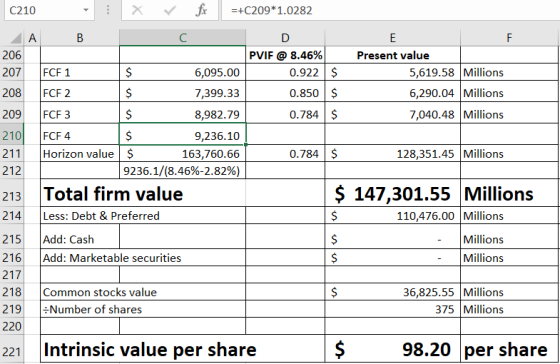The width and height of the screenshot is (560, 364).
Task: Select column F header
Action: (x=510, y=38)
